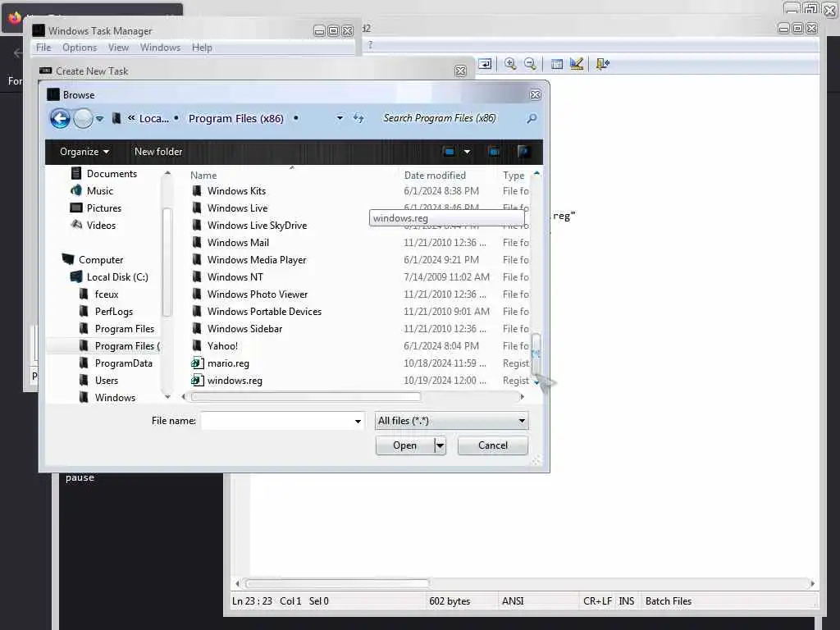Select Local Disk (C:) in tree
The image size is (840, 630).
click(x=117, y=277)
